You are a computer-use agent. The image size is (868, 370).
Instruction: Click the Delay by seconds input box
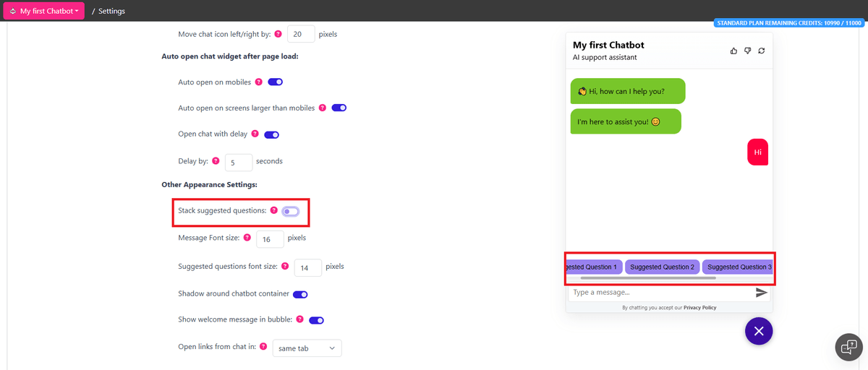pyautogui.click(x=239, y=162)
